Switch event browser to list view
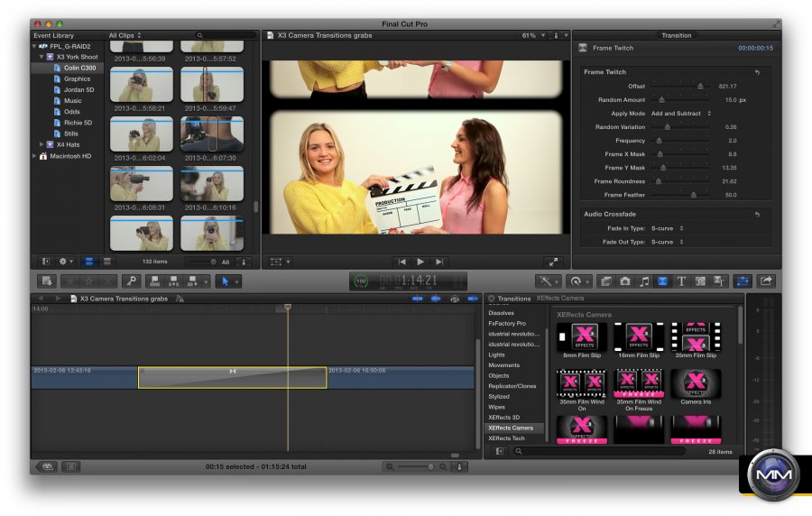812x516 pixels. [x=106, y=262]
